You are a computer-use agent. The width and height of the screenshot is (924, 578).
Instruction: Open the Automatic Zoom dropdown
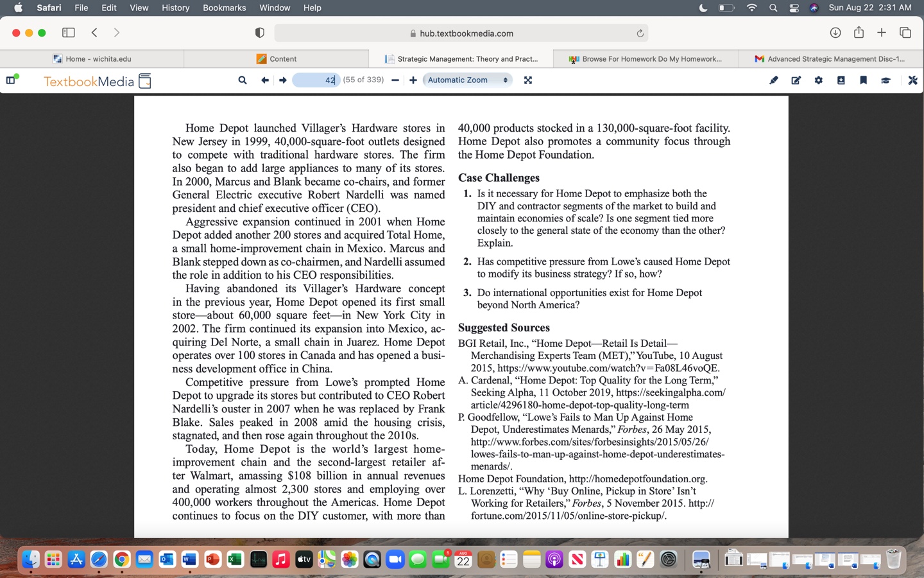[468, 80]
